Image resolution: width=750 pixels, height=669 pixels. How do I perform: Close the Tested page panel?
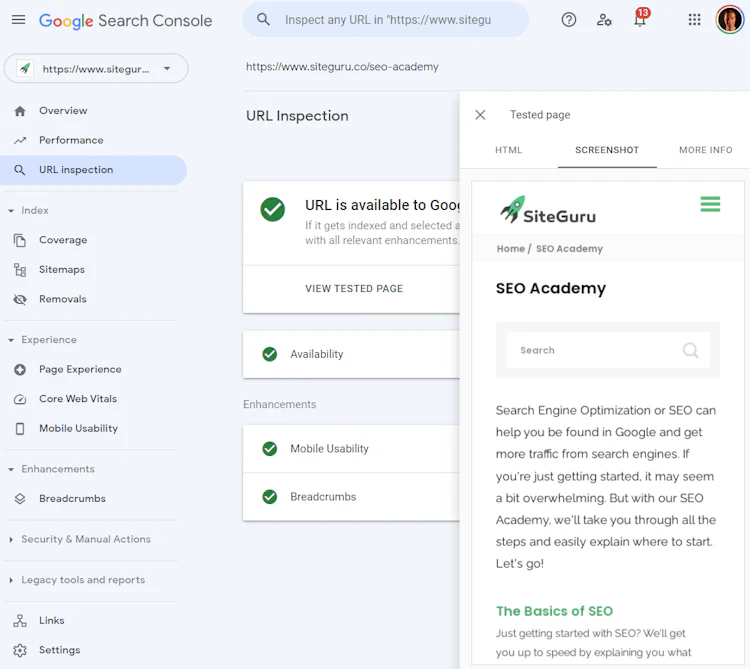pos(480,115)
